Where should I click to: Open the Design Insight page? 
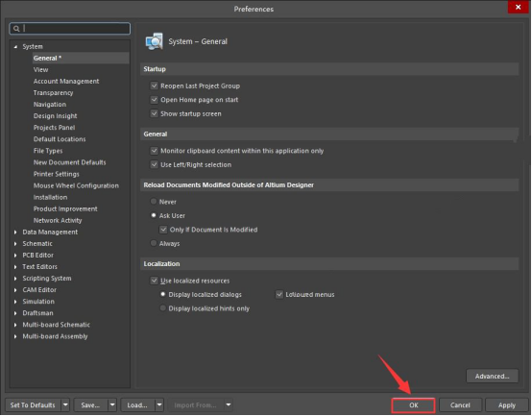[x=56, y=116]
